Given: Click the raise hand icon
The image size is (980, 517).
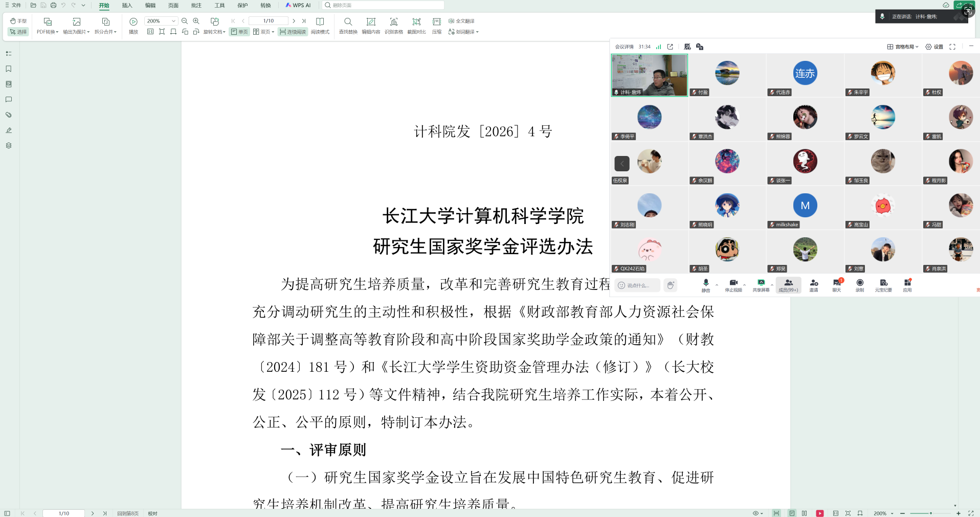Looking at the screenshot, I should click(670, 285).
